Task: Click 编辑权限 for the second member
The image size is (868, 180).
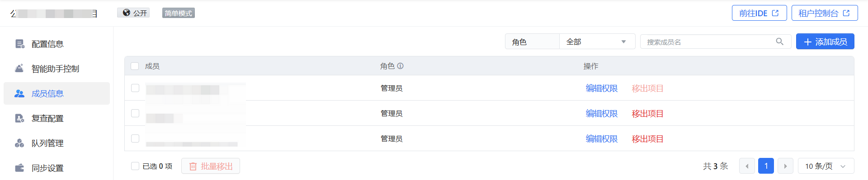Action: [602, 113]
